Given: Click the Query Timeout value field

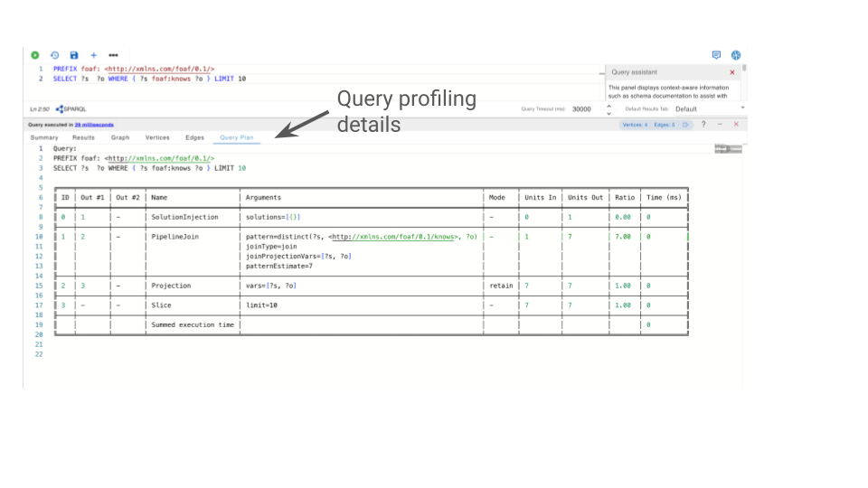Looking at the screenshot, I should click(x=581, y=108).
